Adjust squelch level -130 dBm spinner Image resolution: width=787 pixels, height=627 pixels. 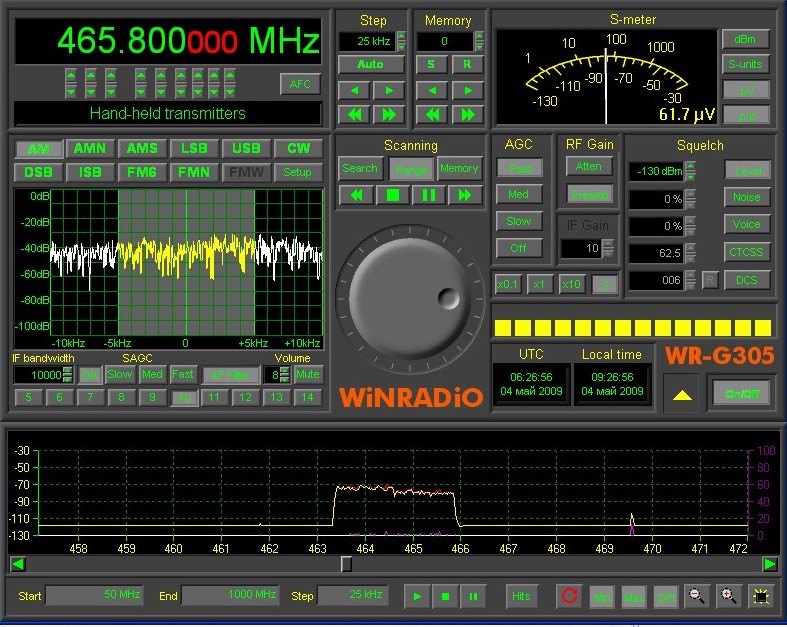pos(691,171)
